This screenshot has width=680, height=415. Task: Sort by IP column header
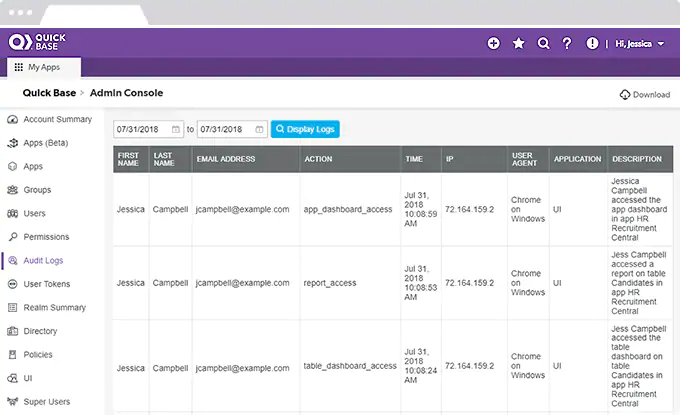474,159
